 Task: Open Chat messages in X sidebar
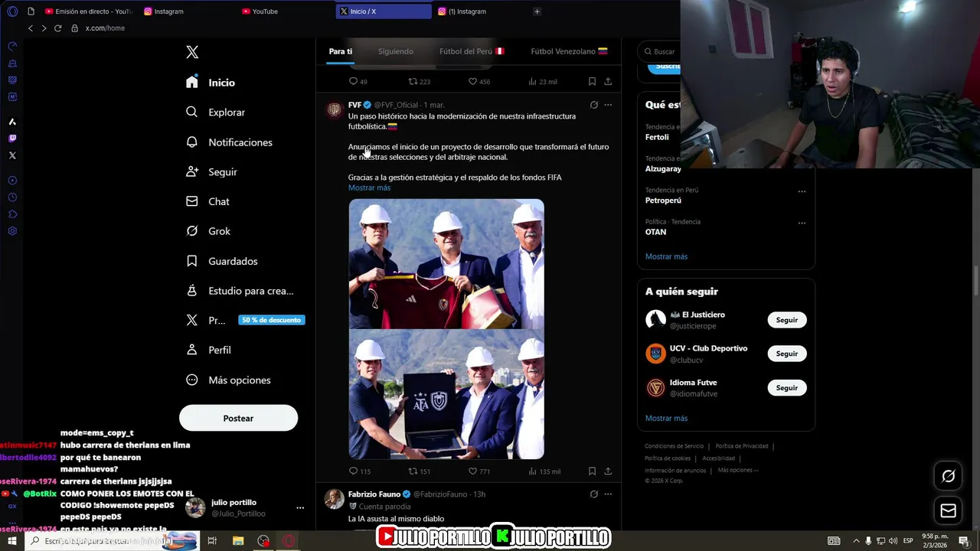(x=207, y=201)
